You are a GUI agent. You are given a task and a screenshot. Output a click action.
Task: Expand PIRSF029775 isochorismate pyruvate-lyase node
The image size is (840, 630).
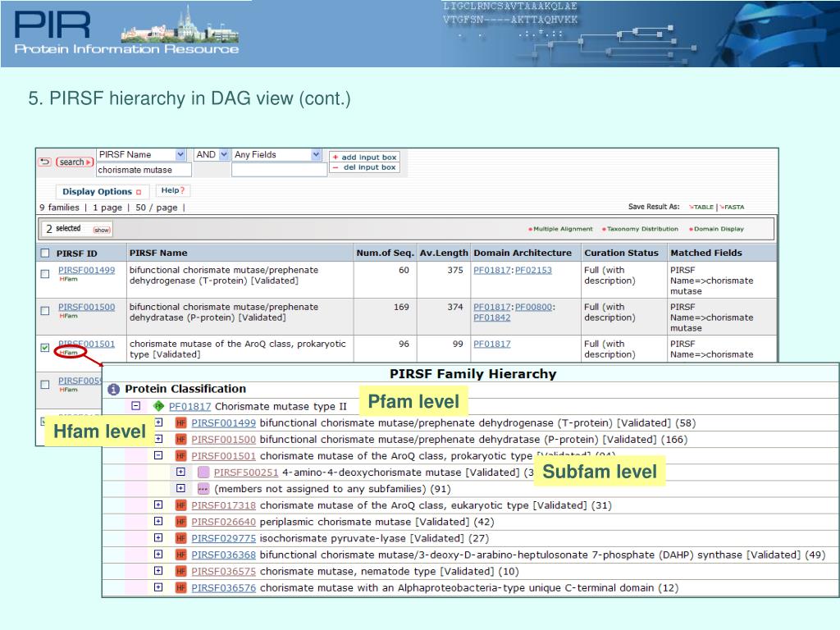(x=158, y=538)
